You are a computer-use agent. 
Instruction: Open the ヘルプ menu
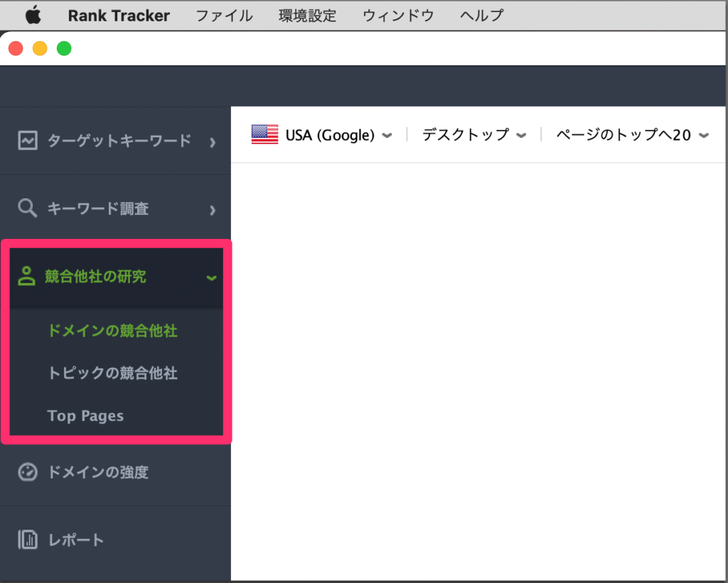pos(482,16)
